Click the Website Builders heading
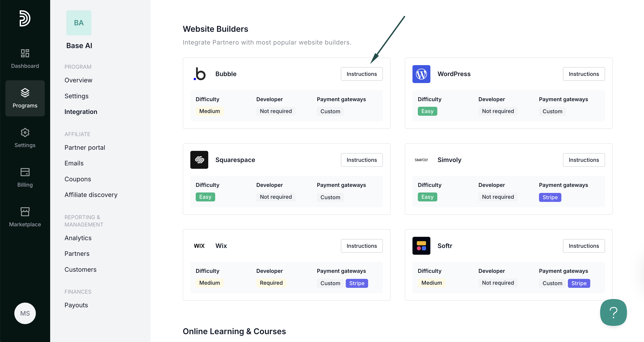 click(215, 29)
